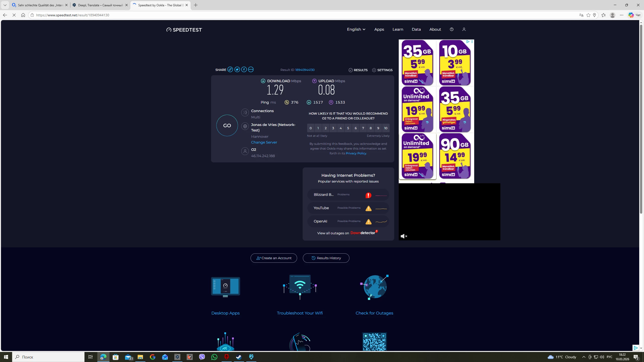
Task: Open the user account icon in header
Action: [x=464, y=29]
